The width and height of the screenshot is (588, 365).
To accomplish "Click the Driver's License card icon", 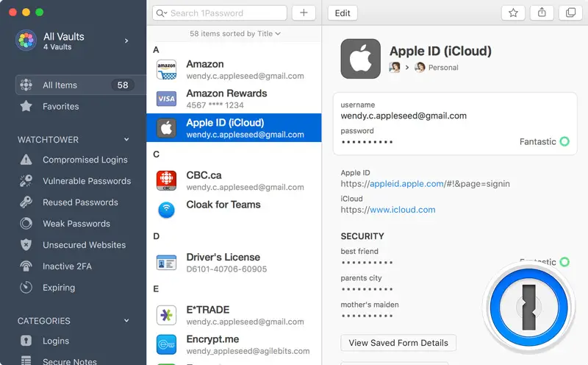I will [x=167, y=263].
